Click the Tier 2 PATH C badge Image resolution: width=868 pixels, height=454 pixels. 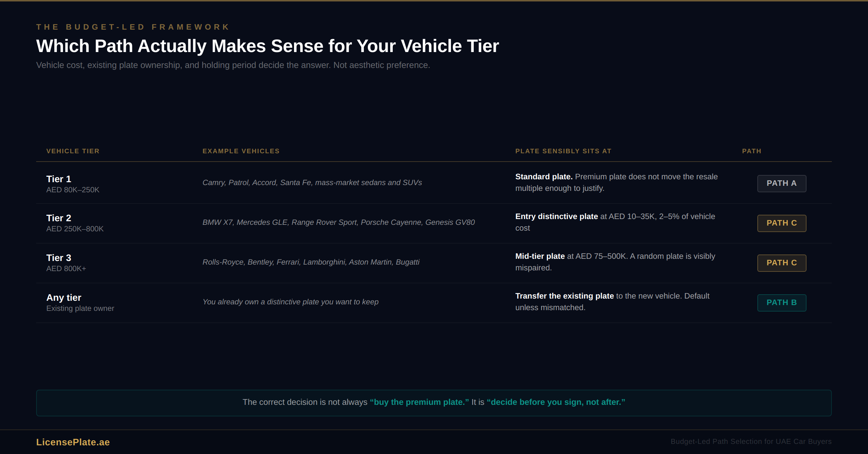[x=782, y=223]
